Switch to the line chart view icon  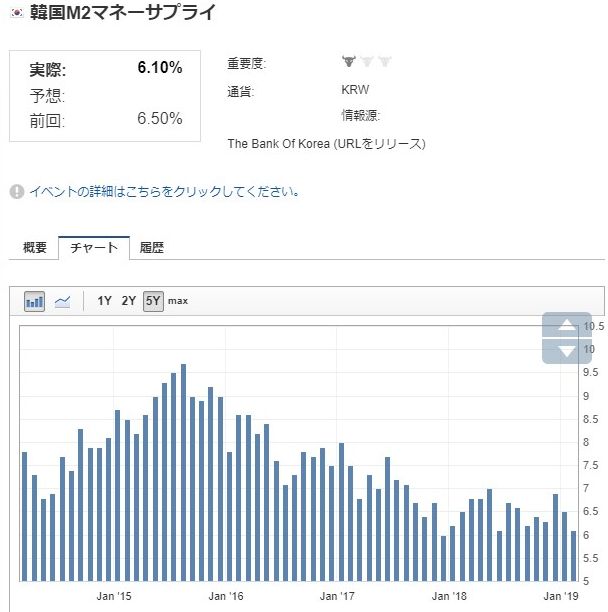(62, 301)
